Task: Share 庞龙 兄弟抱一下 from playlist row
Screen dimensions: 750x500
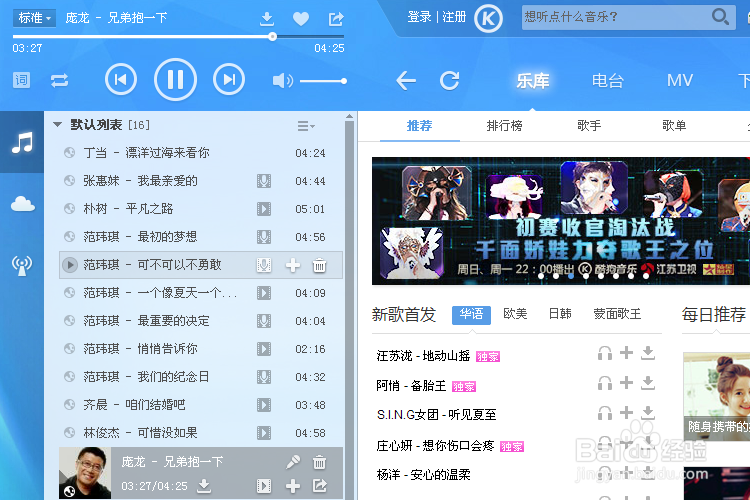Action: (320, 486)
